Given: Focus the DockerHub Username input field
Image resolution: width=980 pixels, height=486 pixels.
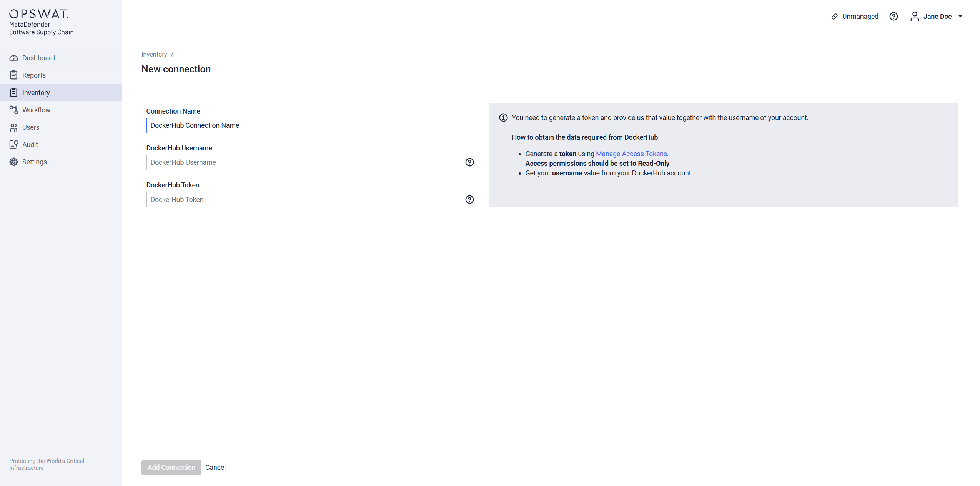Looking at the screenshot, I should [312, 162].
